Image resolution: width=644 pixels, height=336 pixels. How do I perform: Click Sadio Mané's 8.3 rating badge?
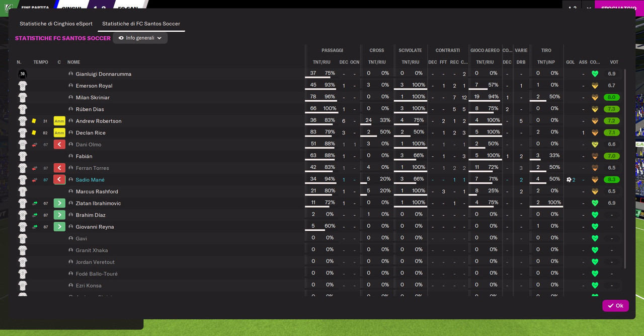(x=612, y=180)
